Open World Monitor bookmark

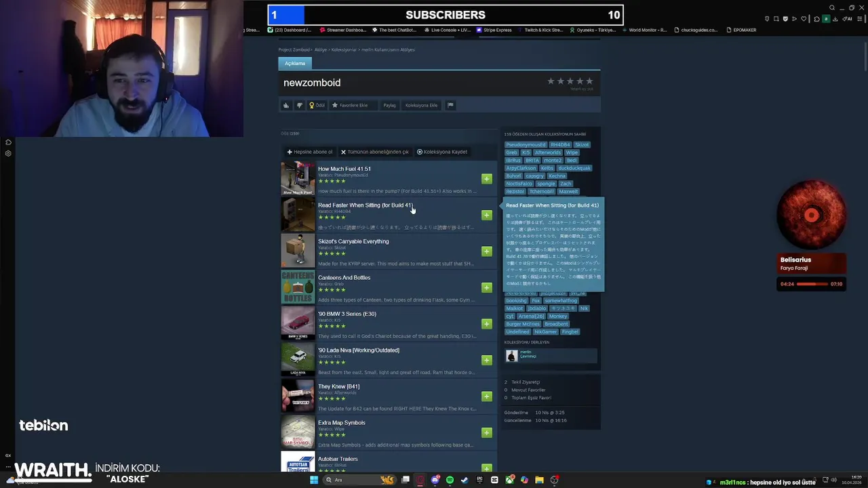click(644, 30)
